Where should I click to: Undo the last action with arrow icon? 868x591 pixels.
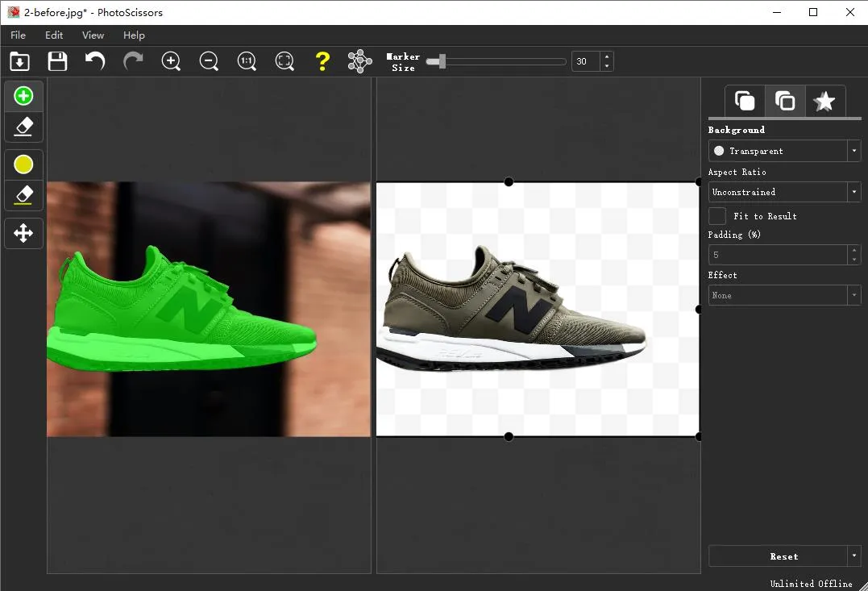[x=95, y=61]
